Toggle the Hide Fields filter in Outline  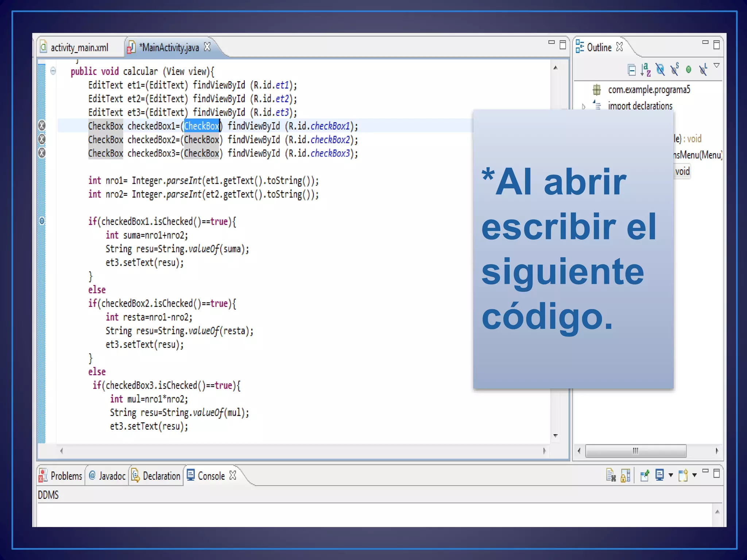(x=660, y=69)
